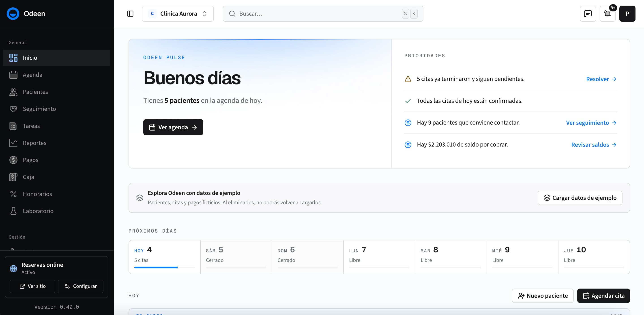The image size is (644, 315).
Task: Click the 'Hay $2.203.010 de saldo' text
Action: (x=462, y=145)
